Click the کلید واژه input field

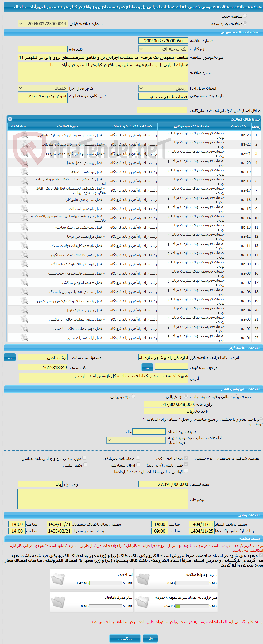[x=43, y=49]
